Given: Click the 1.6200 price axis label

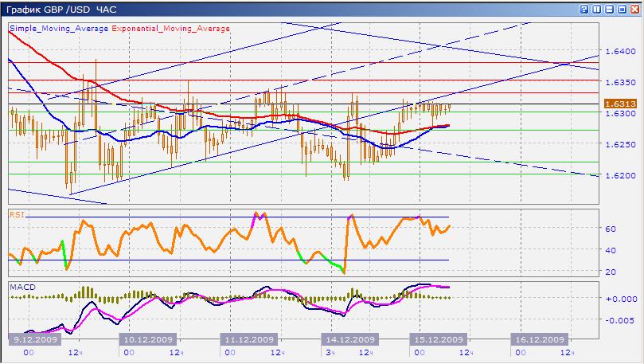Looking at the screenshot, I should click(x=620, y=175).
